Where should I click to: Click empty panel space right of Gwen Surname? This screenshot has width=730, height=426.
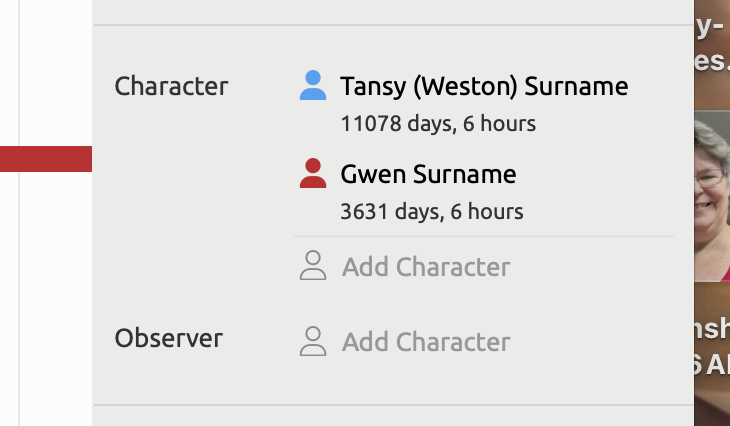(x=600, y=176)
